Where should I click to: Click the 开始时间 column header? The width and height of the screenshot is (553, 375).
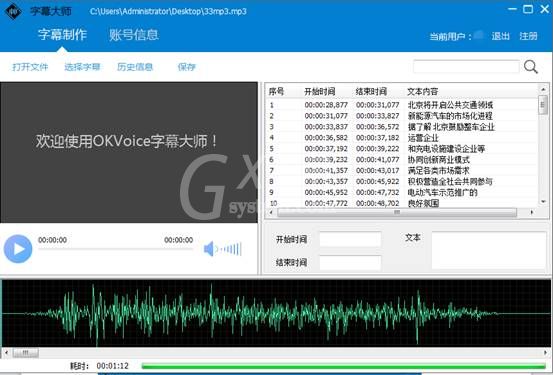pos(320,92)
